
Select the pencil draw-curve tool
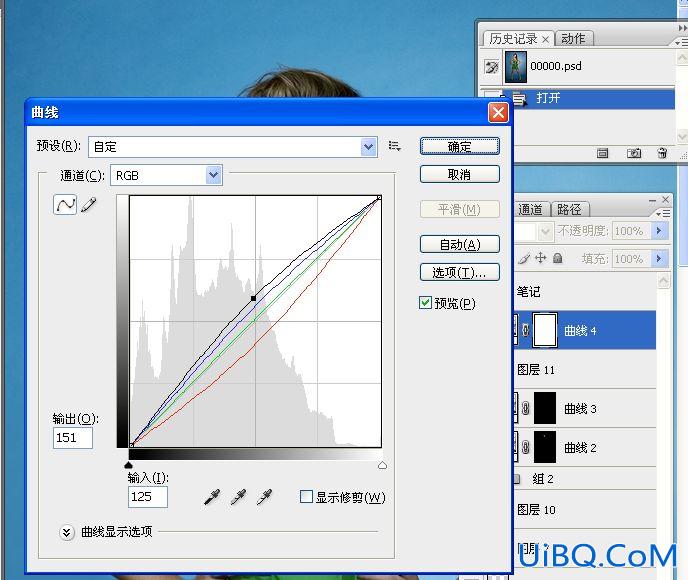coord(88,204)
